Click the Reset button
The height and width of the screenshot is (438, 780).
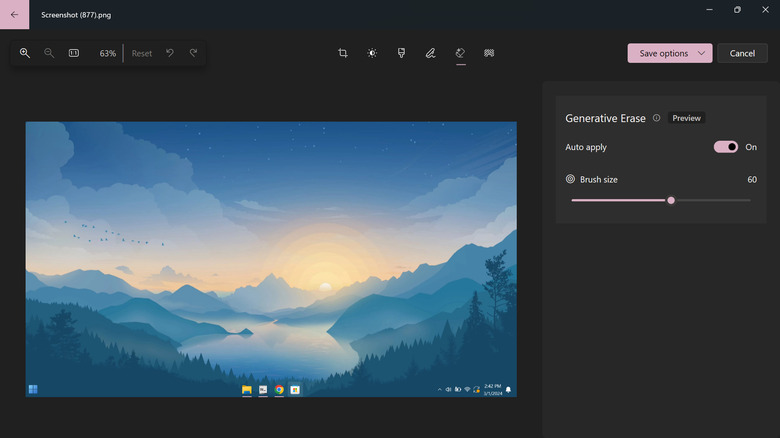pyautogui.click(x=142, y=53)
